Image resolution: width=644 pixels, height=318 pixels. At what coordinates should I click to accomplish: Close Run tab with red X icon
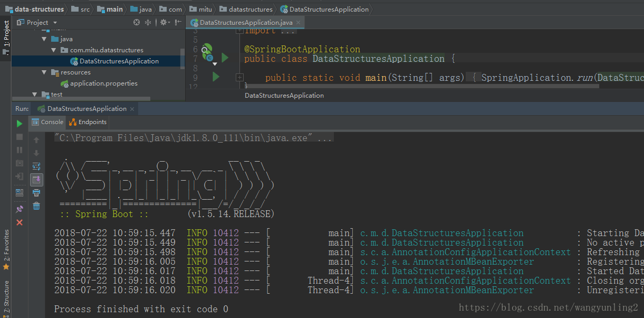(x=20, y=222)
